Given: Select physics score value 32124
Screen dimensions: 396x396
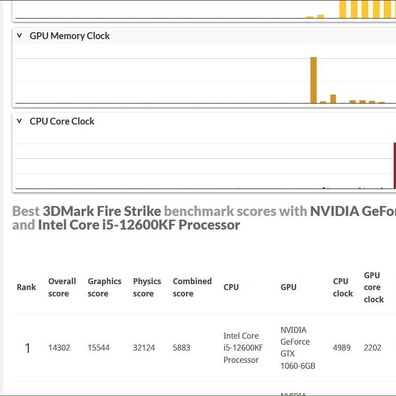Looking at the screenshot, I should click(144, 348).
